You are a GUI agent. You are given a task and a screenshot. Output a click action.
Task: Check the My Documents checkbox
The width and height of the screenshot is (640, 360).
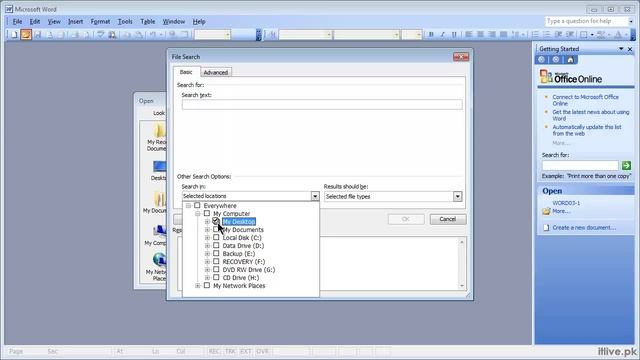coord(216,229)
